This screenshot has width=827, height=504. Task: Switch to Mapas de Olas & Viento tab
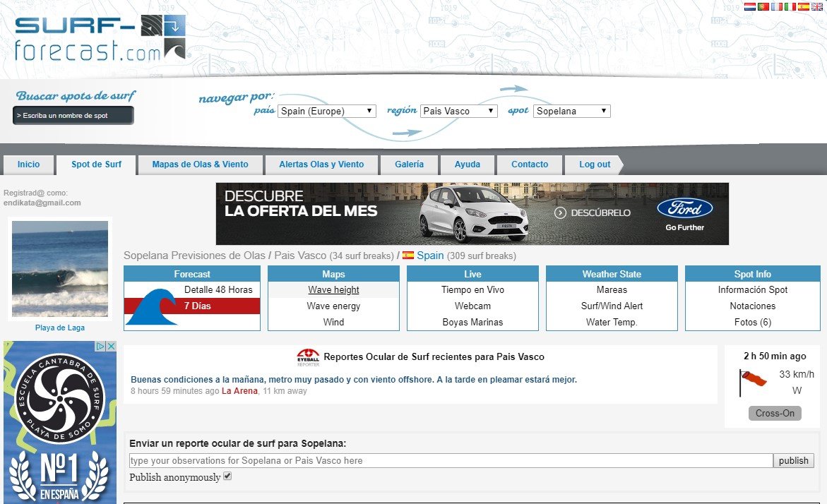pyautogui.click(x=200, y=164)
